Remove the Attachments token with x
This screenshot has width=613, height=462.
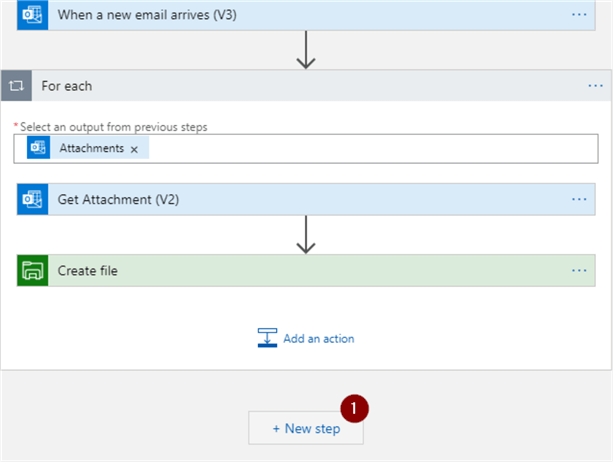[x=134, y=149]
